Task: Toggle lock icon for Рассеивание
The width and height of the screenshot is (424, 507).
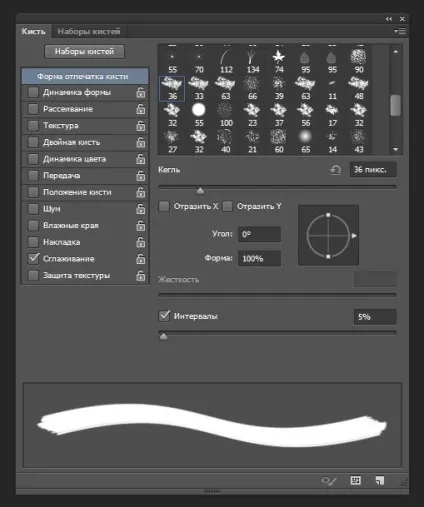Action: [141, 109]
